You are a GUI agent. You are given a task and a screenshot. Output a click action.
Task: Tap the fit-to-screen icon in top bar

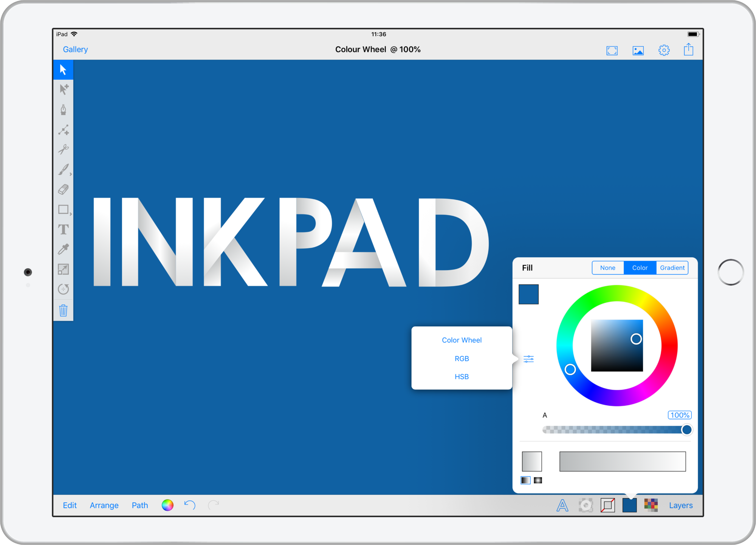click(x=612, y=50)
